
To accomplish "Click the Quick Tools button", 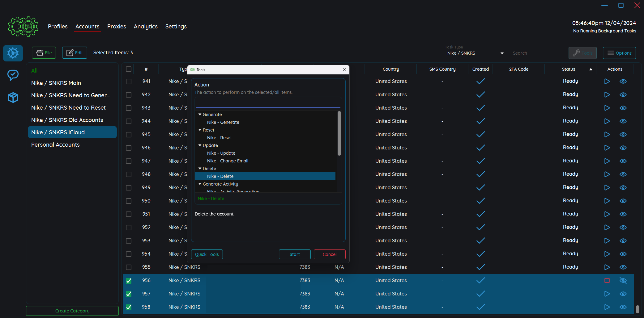I will coord(207,254).
